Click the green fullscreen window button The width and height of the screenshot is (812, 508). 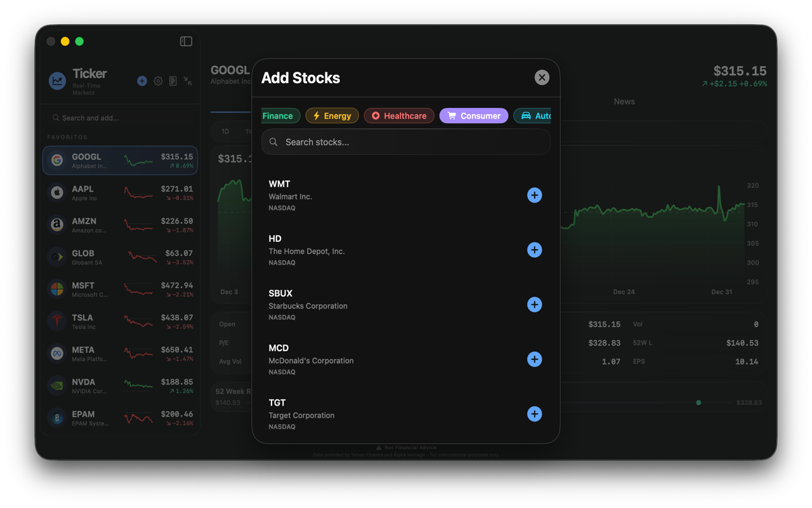click(x=79, y=41)
